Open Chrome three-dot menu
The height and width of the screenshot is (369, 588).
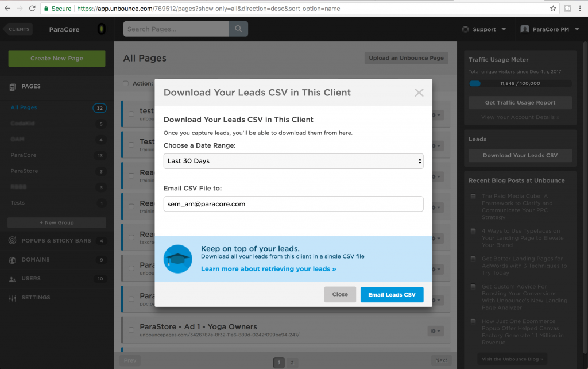click(580, 8)
